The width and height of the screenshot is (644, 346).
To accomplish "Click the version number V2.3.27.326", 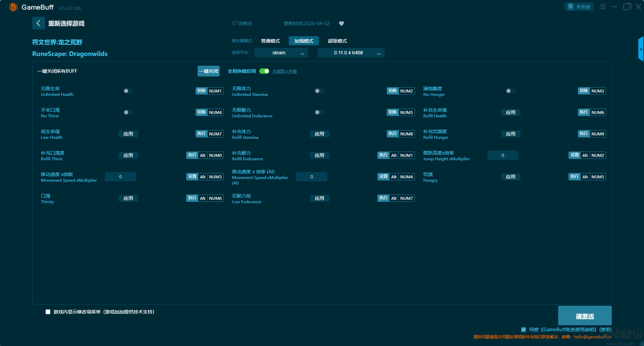I will [x=70, y=8].
